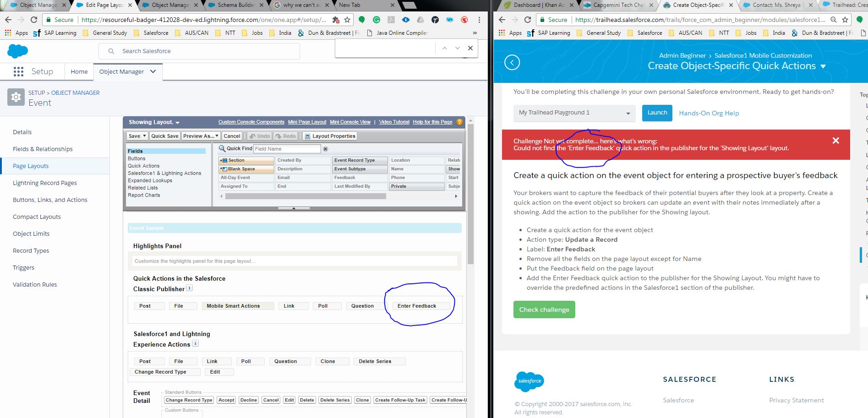Expand the Object Manager tab chevron
The height and width of the screenshot is (418, 868).
coord(153,71)
